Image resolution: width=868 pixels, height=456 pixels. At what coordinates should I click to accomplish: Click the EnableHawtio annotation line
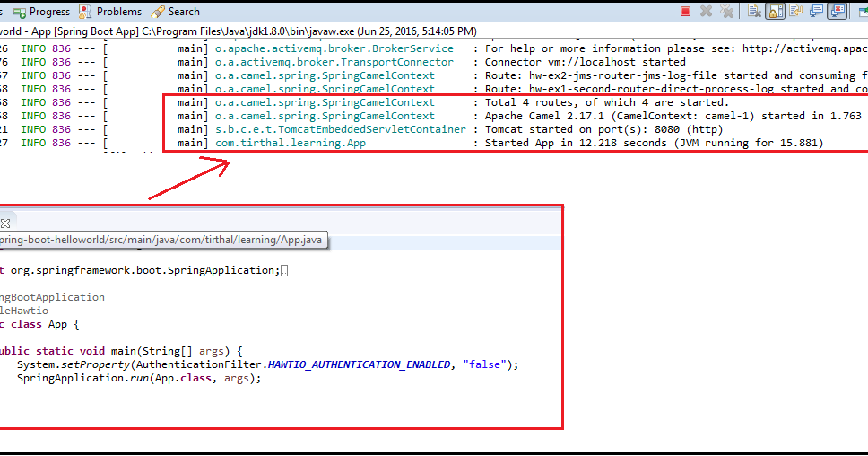[24, 311]
